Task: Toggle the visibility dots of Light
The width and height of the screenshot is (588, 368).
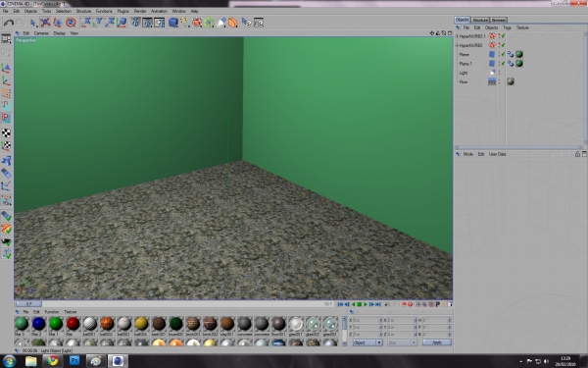Action: (499, 72)
